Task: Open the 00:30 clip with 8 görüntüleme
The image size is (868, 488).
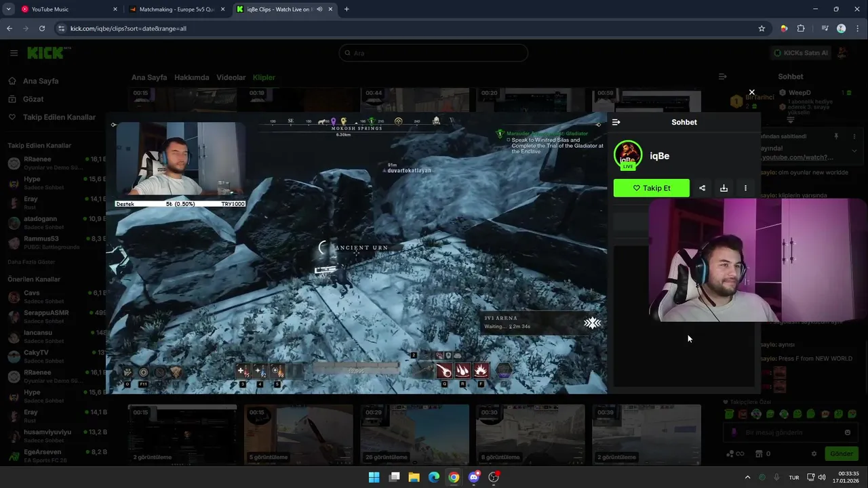Action: pos(530,434)
